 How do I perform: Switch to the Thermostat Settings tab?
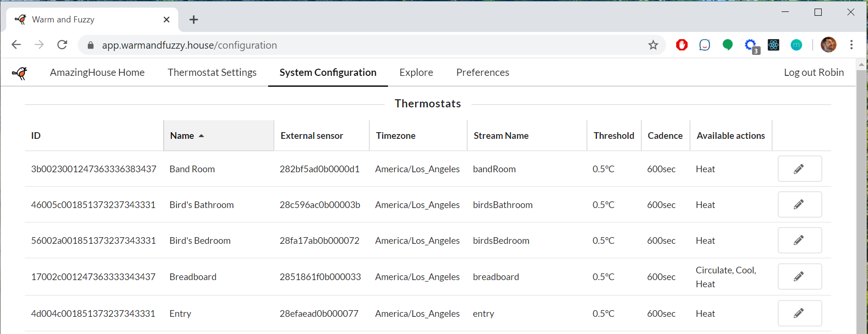(x=212, y=73)
